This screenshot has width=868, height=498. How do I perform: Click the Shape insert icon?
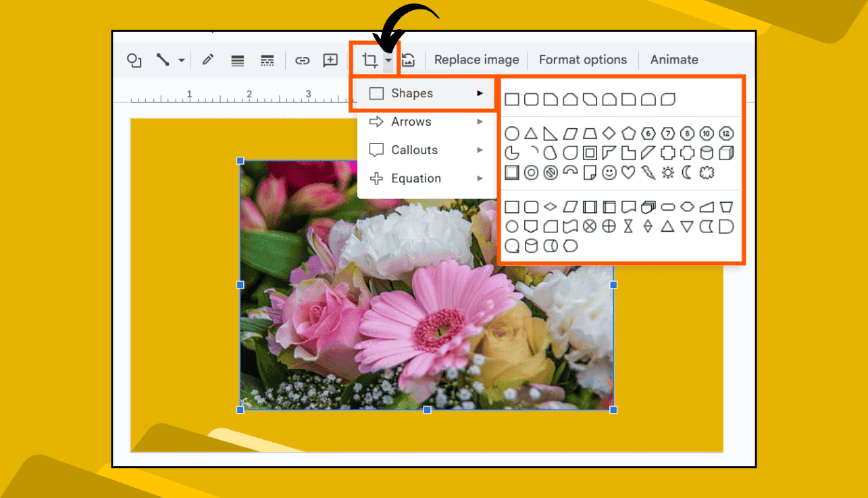(x=133, y=59)
